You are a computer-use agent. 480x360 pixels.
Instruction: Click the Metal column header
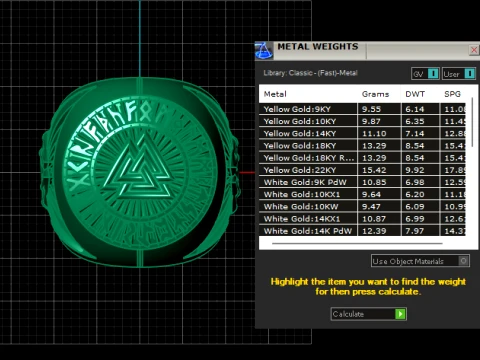[275, 94]
